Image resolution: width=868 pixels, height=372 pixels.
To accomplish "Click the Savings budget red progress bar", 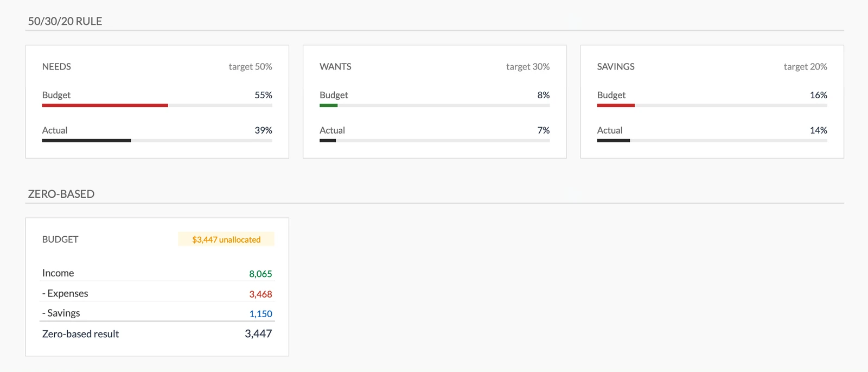I will [616, 105].
